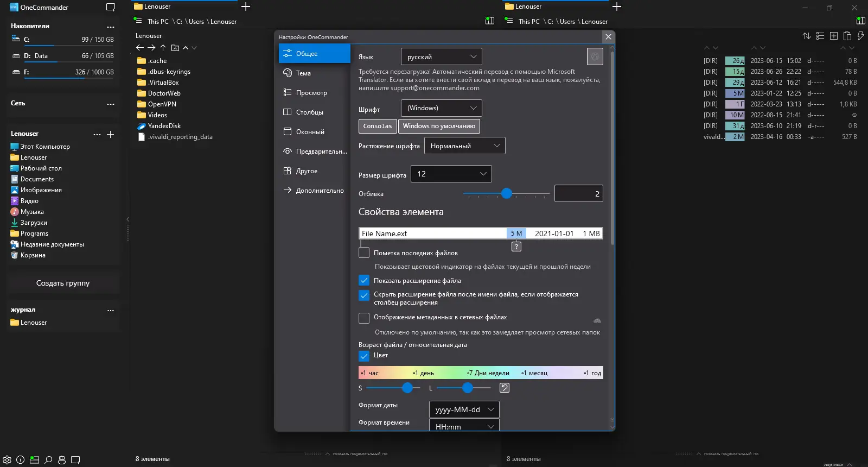868x467 pixels.
Task: Open the журнал section three-dot menu
Action: point(111,311)
